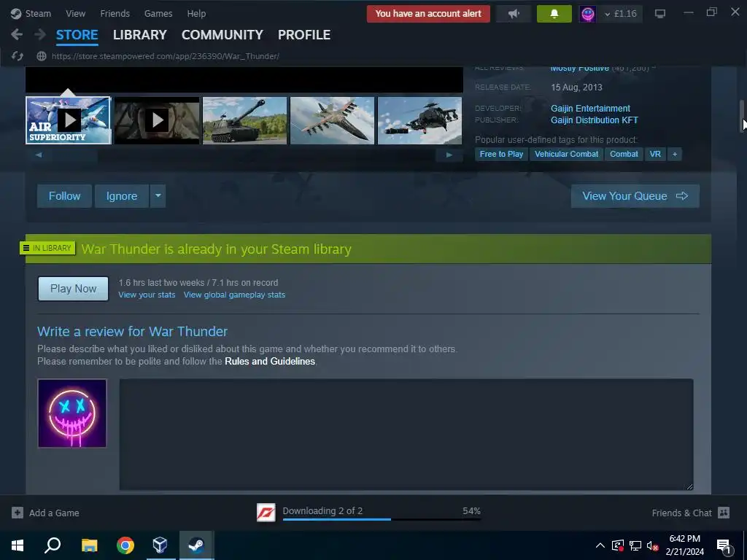This screenshot has width=747, height=560.
Task: Expand the Ignore options dropdown arrow
Action: pos(158,195)
